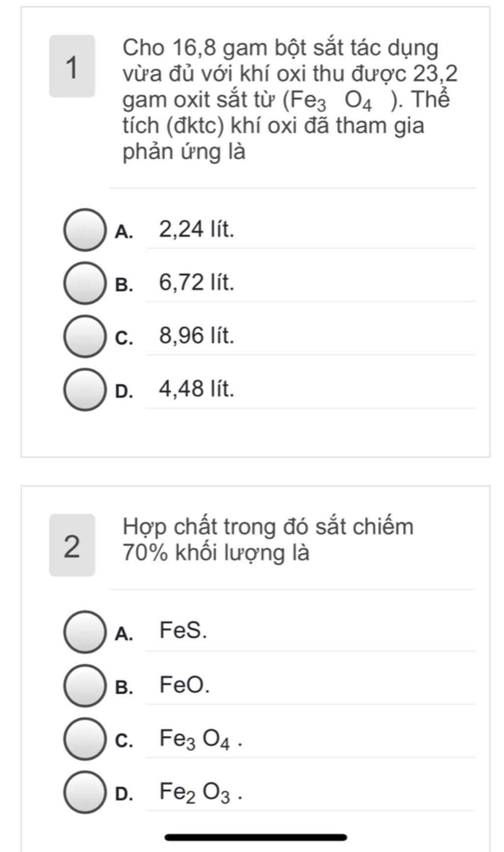The image size is (504, 852).
Task: Click the question number 1 badge
Action: pyautogui.click(x=72, y=66)
